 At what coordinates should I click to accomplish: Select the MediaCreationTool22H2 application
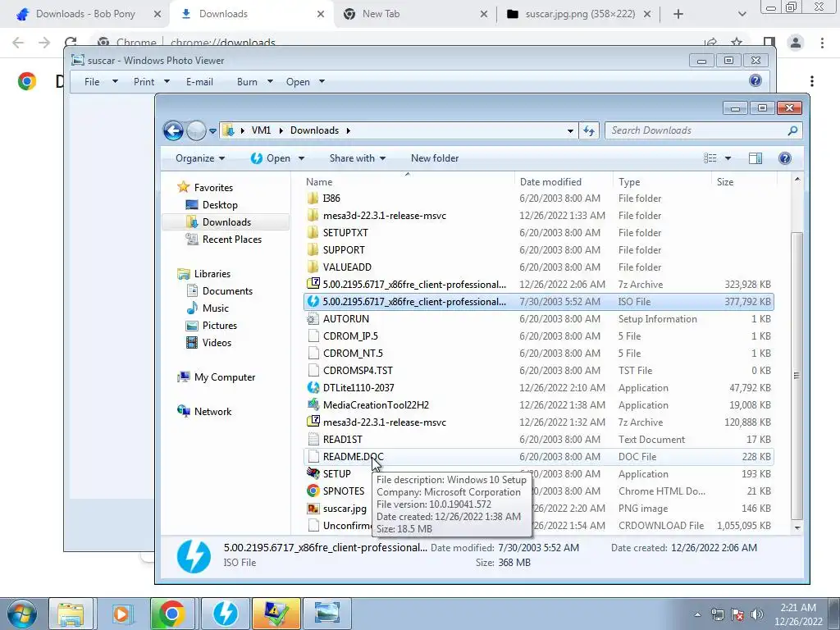(538, 405)
